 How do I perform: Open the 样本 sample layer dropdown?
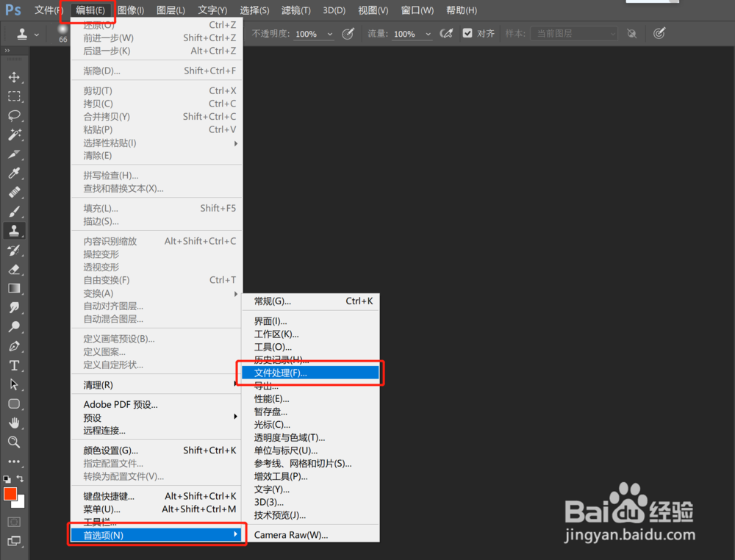pos(573,33)
